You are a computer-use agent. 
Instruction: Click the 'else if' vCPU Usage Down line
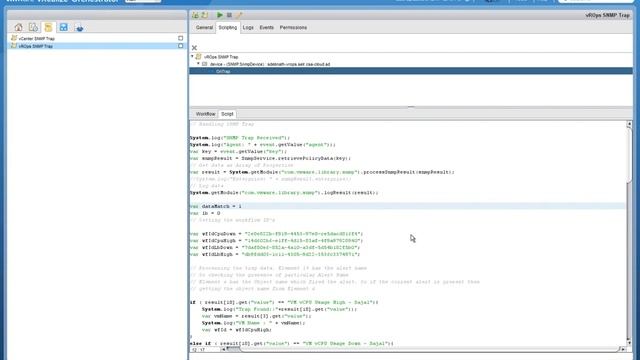point(292,344)
